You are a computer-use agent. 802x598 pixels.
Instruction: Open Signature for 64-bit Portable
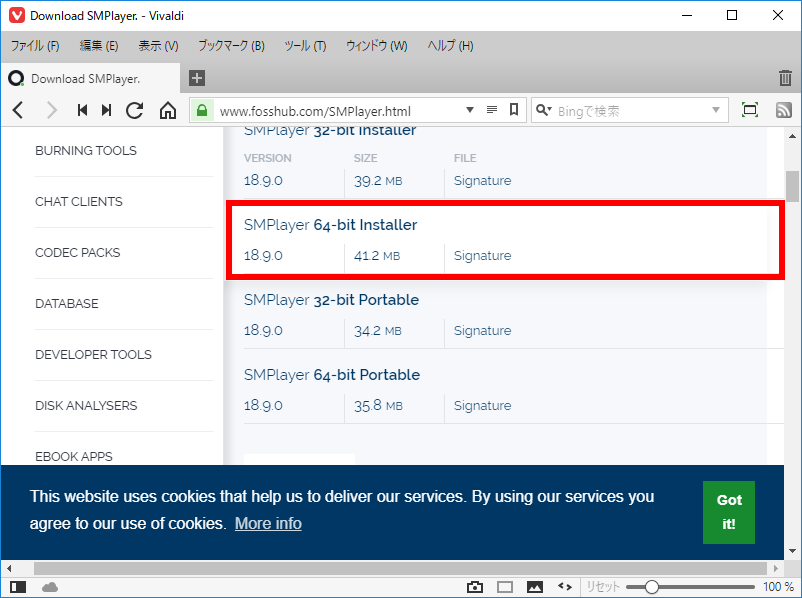click(x=482, y=406)
